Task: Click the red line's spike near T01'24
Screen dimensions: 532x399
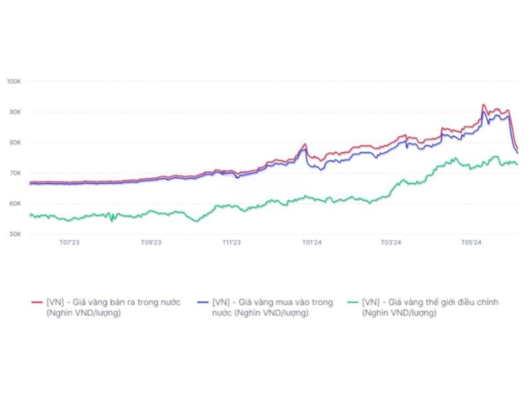Action: (x=305, y=144)
